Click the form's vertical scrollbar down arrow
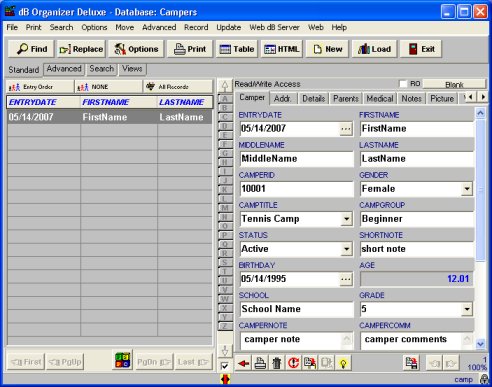The height and width of the screenshot is (387, 492). coord(480,343)
